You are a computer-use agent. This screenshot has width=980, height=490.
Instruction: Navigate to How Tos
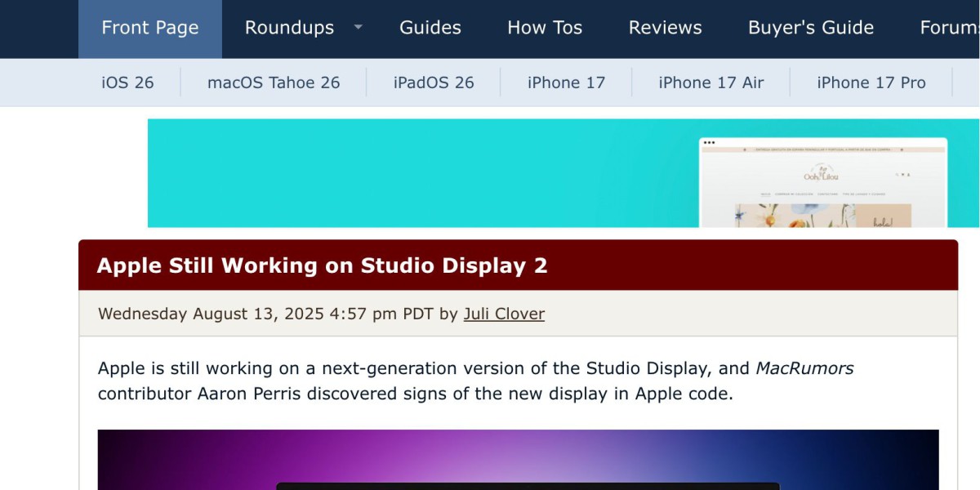[x=545, y=29]
